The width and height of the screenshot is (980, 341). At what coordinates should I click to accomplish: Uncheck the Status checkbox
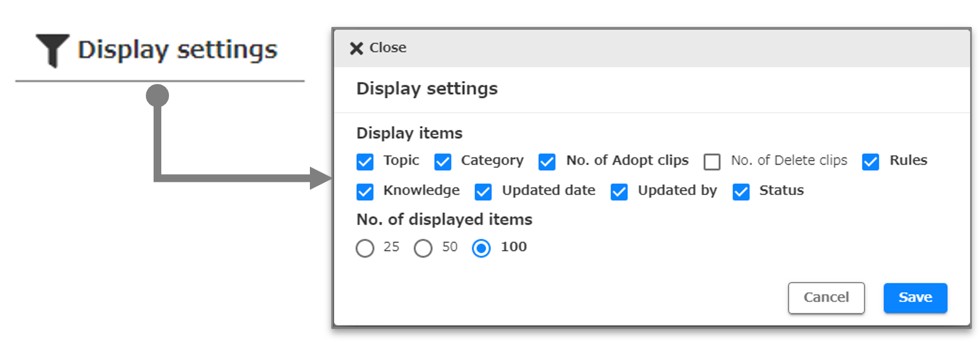(741, 192)
